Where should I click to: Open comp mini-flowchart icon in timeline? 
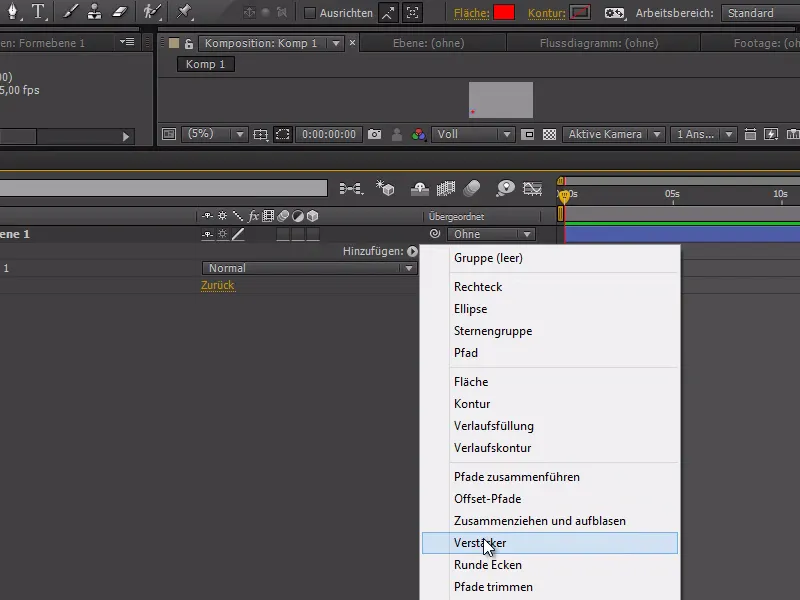tap(351, 189)
